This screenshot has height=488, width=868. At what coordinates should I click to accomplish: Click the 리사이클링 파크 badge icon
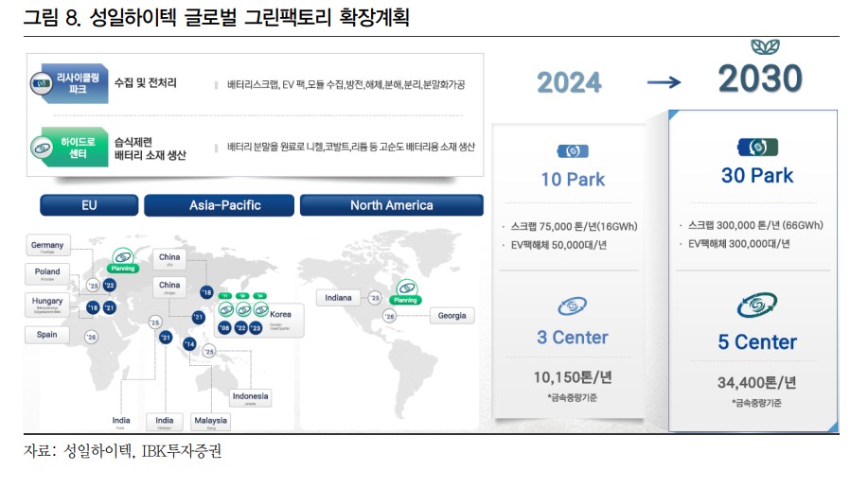click(x=41, y=83)
